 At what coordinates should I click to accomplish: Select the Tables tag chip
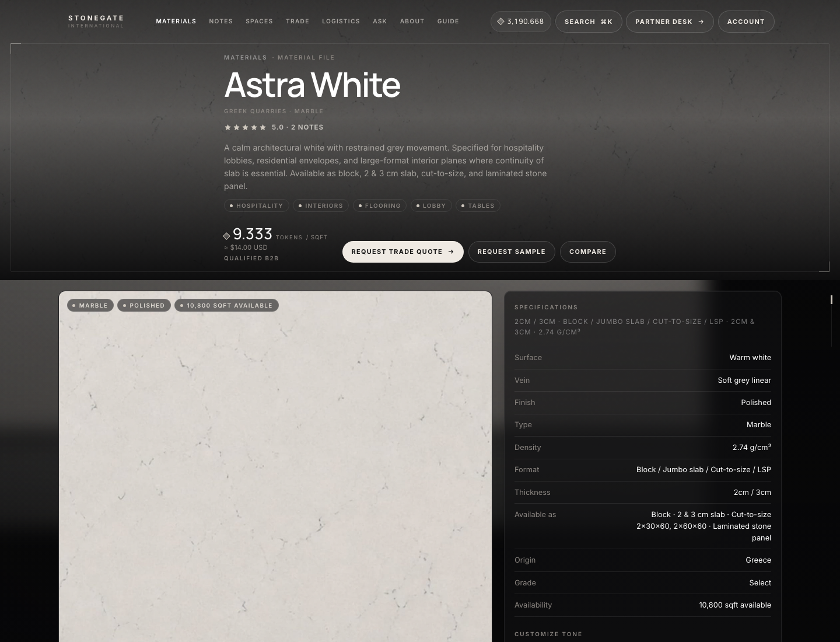pyautogui.click(x=478, y=205)
